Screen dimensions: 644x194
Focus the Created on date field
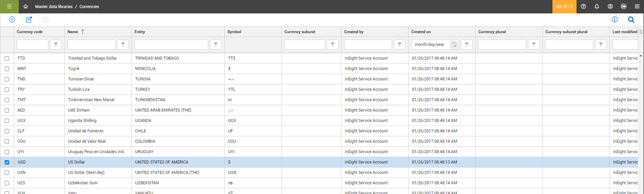pyautogui.click(x=431, y=45)
